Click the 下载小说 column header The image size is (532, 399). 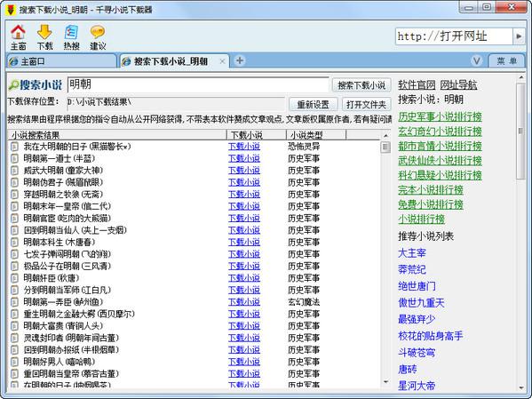point(256,135)
